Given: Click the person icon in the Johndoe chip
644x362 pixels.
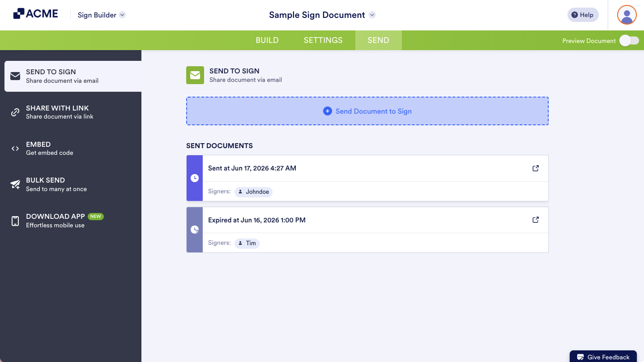Looking at the screenshot, I should pyautogui.click(x=240, y=192).
